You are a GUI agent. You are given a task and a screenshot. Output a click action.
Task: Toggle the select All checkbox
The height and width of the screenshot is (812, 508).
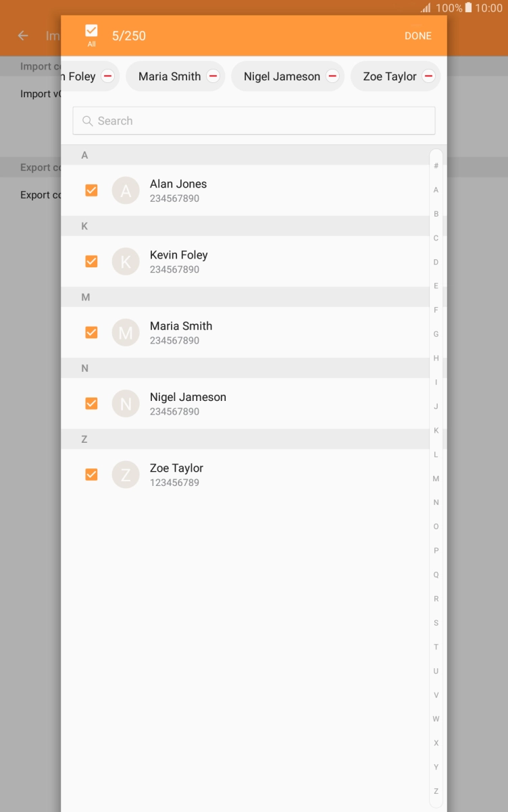(91, 31)
